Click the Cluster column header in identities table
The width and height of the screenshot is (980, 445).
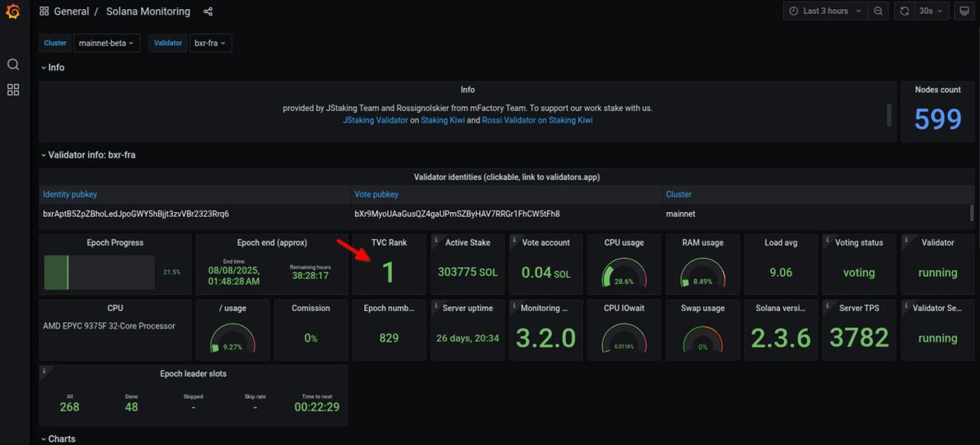coord(679,194)
